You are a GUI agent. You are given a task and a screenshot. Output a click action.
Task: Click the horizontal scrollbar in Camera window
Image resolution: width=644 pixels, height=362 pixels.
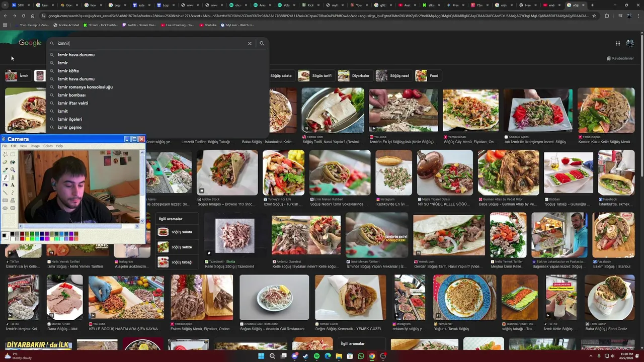[x=79, y=226]
